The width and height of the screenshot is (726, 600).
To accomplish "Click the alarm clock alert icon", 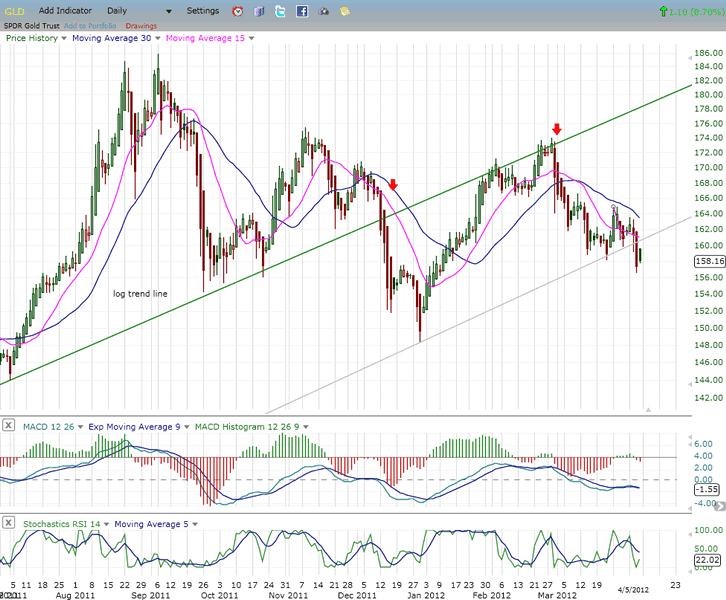I will (237, 11).
